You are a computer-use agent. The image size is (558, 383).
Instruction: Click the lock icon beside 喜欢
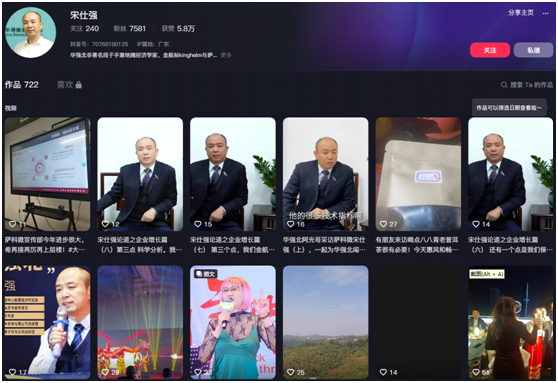[x=79, y=84]
